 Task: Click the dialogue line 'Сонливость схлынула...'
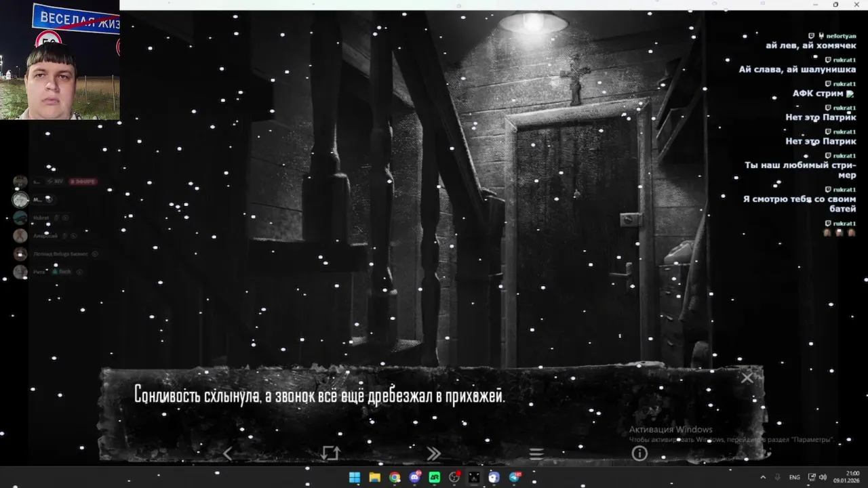(320, 396)
